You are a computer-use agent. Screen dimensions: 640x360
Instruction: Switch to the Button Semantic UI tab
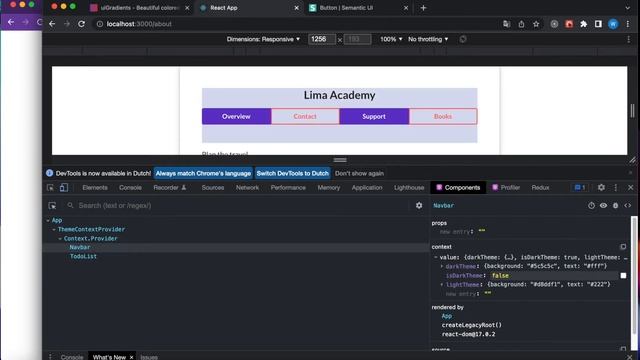tap(358, 8)
